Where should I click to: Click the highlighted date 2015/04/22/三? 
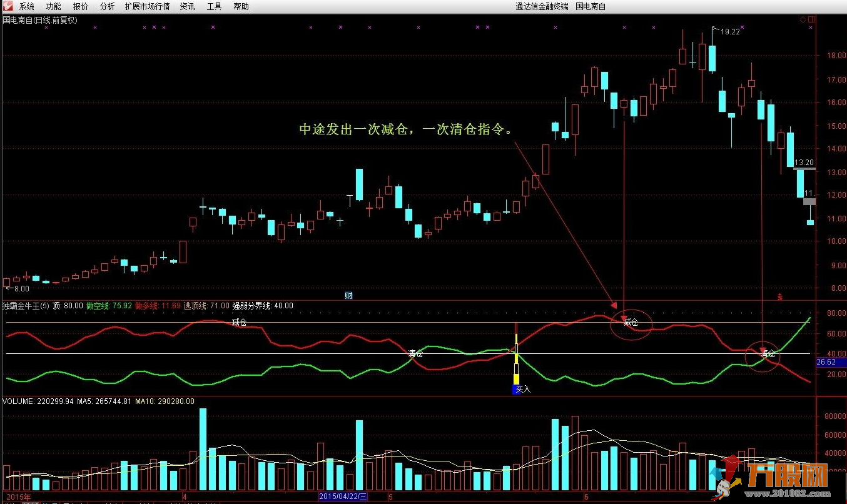click(343, 496)
